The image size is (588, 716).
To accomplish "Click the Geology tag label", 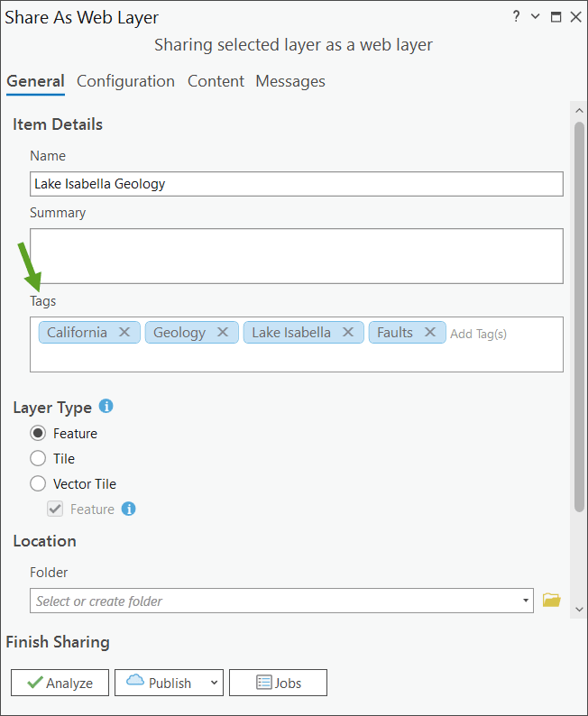I will pos(179,333).
